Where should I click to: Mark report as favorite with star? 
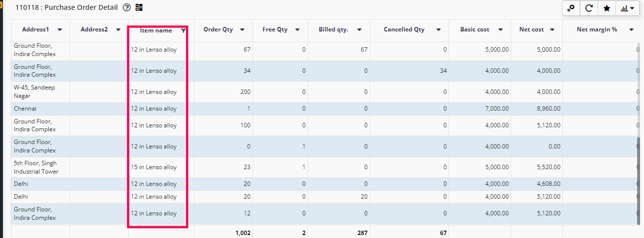tap(607, 8)
